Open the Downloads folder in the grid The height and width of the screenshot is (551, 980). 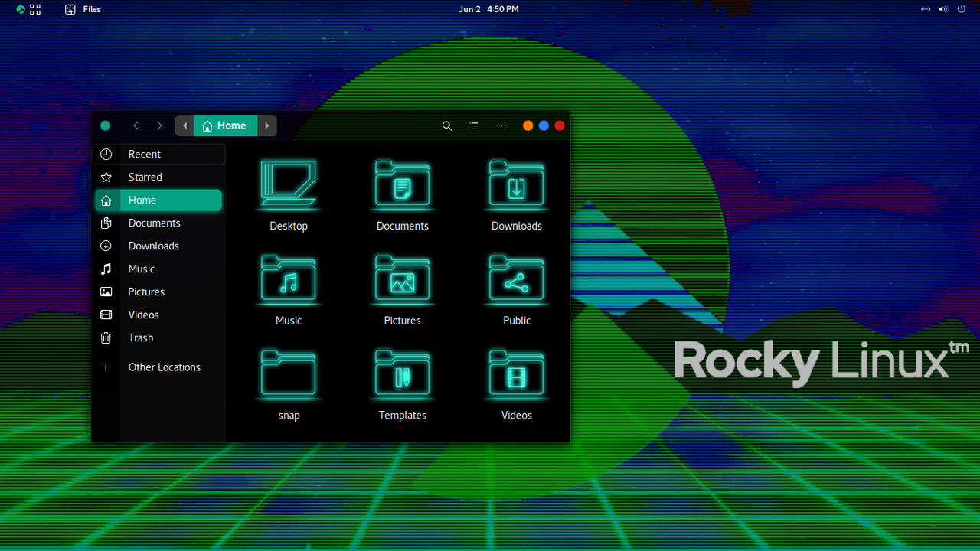[517, 184]
